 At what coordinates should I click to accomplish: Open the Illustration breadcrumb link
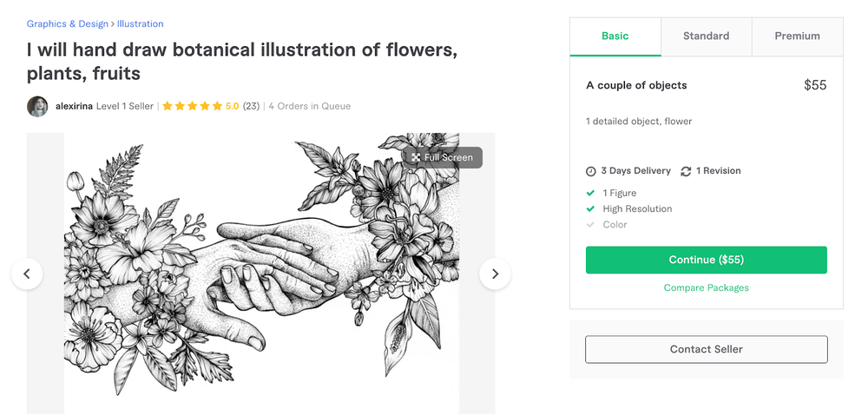[x=140, y=23]
